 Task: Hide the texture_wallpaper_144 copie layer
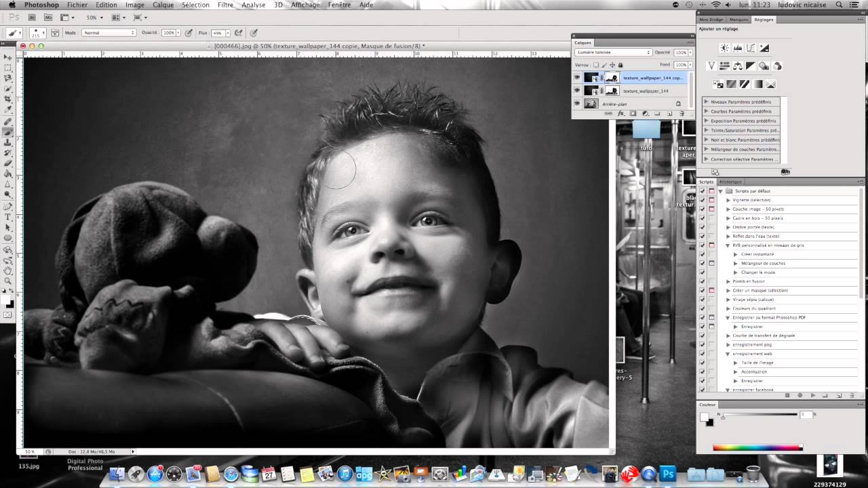[x=577, y=77]
